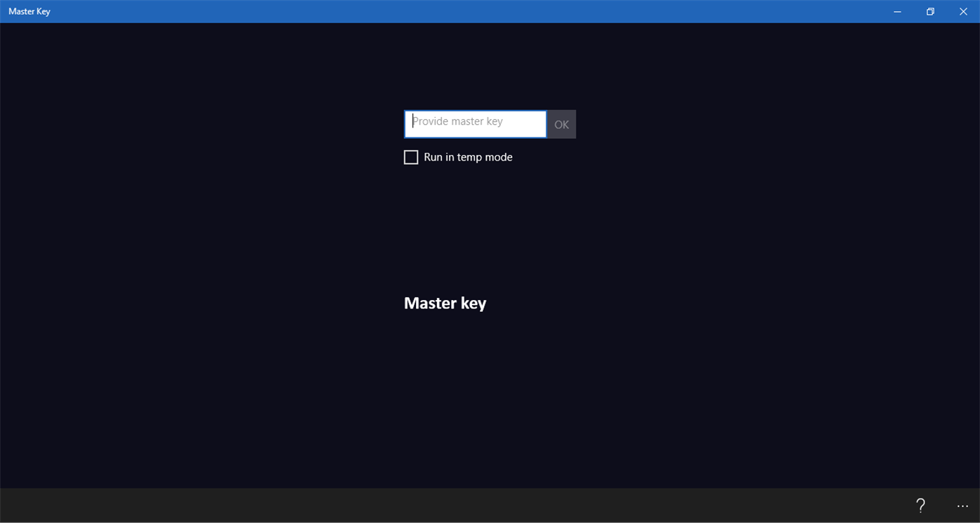
Task: Check the box next to Run in temp mode
Action: (410, 157)
